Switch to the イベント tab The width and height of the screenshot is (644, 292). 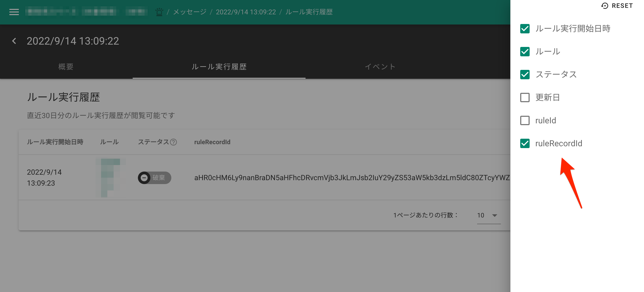coord(380,67)
